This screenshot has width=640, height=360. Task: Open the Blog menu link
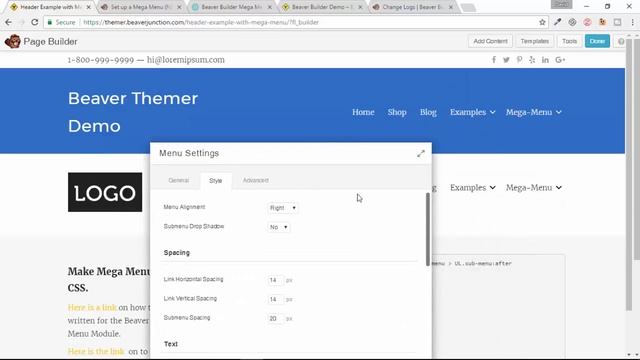click(x=428, y=112)
